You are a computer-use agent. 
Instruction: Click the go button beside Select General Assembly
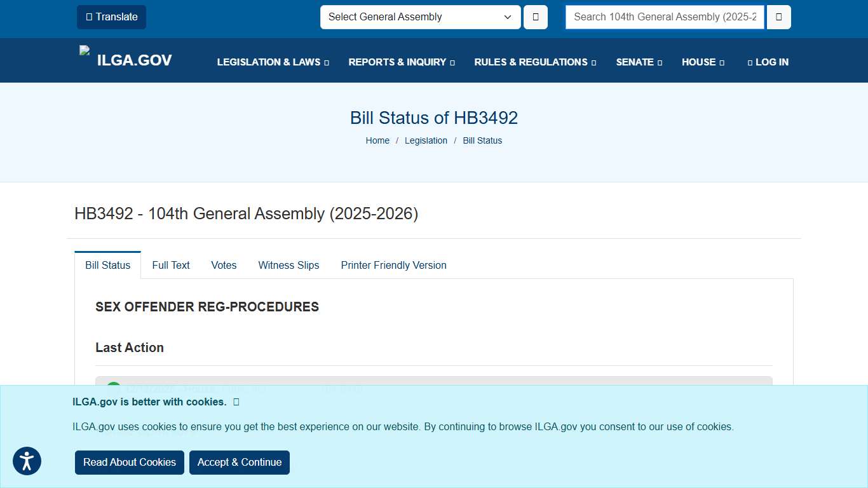[x=535, y=17]
